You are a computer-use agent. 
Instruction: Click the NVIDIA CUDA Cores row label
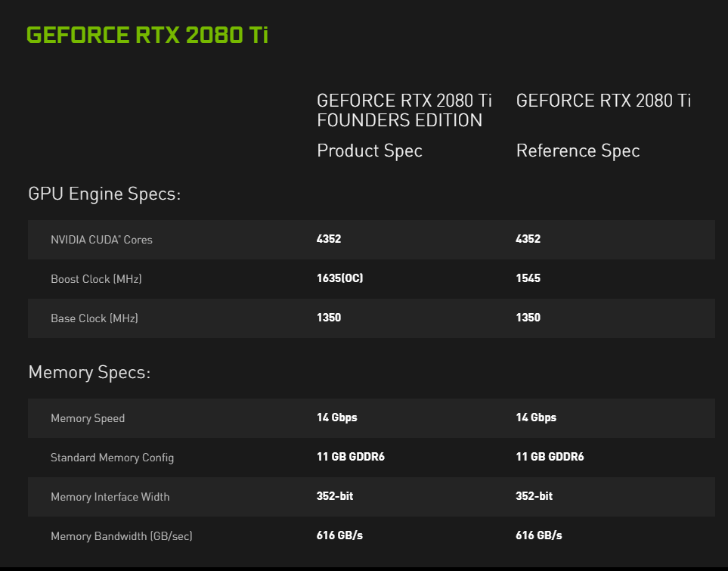[101, 240]
